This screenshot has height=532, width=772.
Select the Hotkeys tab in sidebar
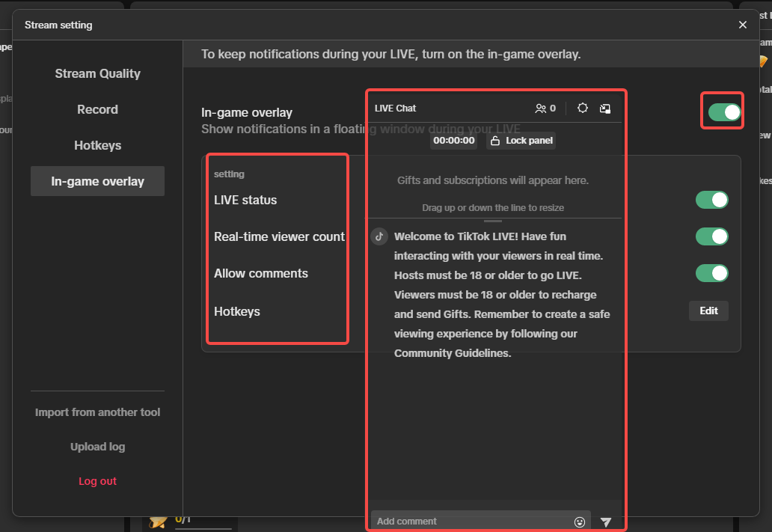tap(97, 145)
